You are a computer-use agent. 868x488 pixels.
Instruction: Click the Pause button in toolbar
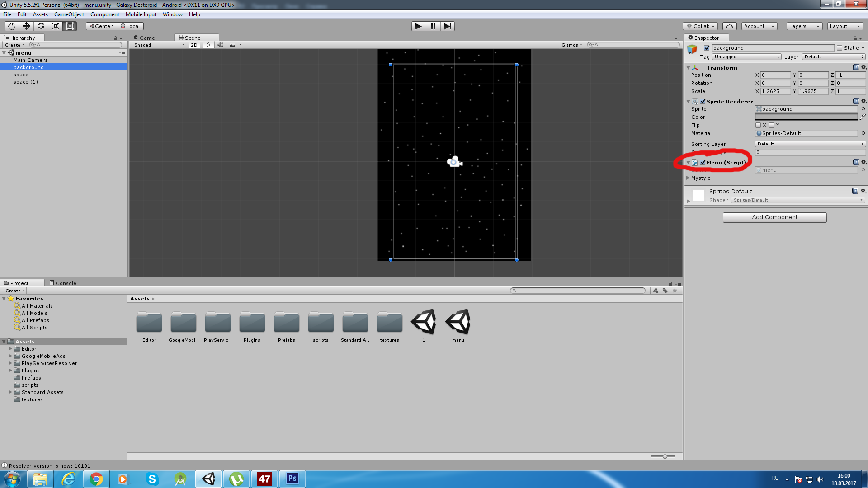tap(433, 26)
